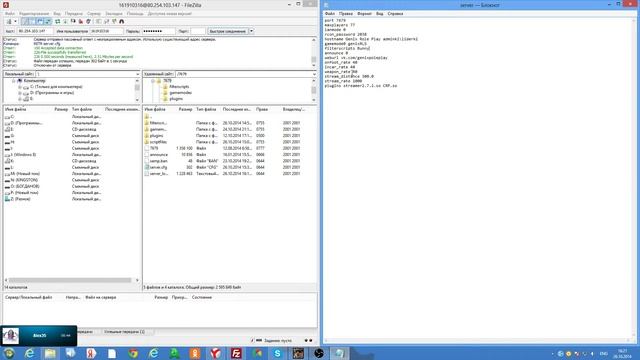Click the username input field

pyautogui.click(x=106, y=31)
